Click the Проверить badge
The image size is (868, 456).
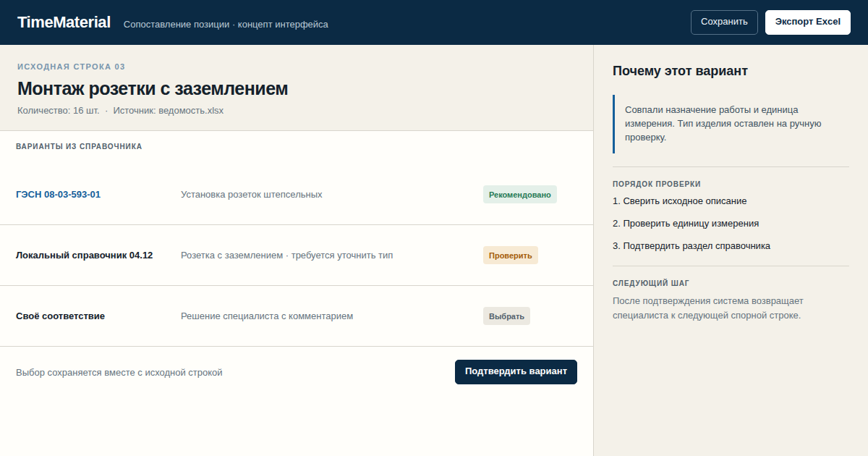coord(511,256)
